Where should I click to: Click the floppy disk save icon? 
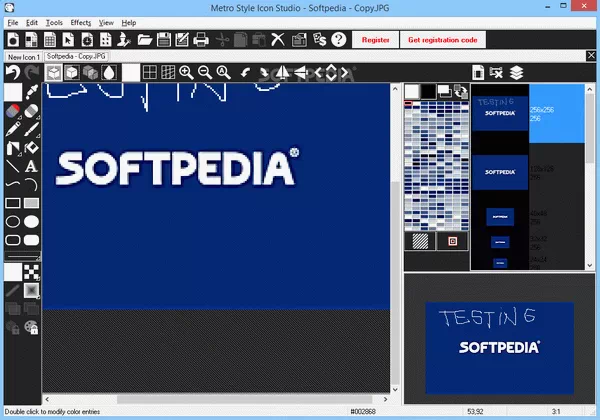pos(164,40)
